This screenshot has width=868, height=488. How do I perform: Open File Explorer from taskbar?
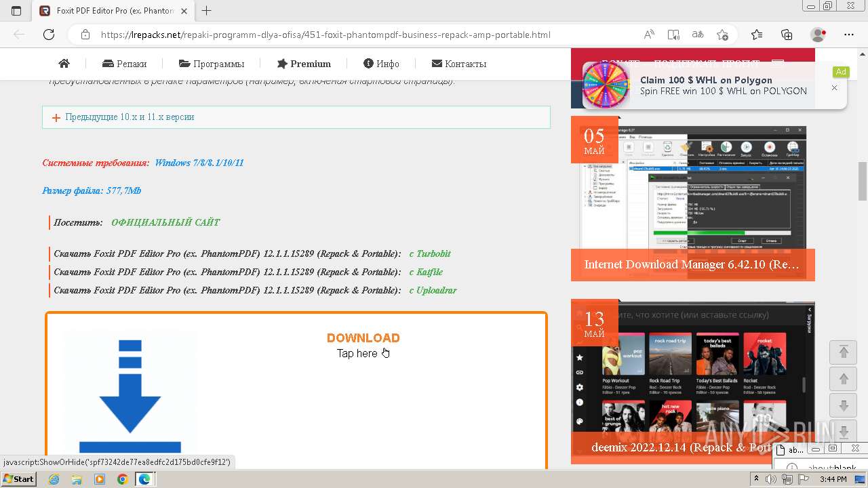coord(77,479)
